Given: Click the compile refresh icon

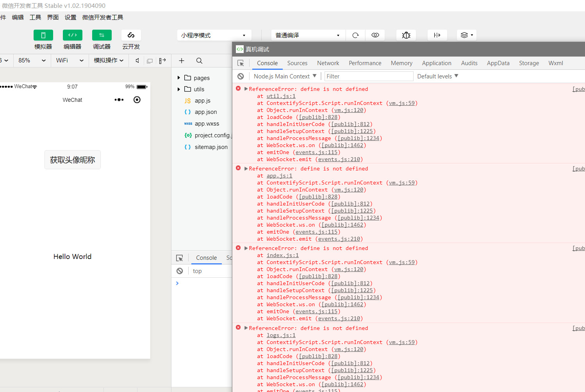Looking at the screenshot, I should [355, 35].
